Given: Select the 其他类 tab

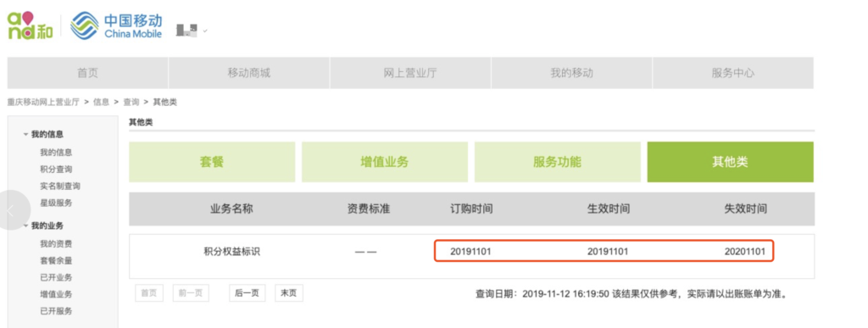Looking at the screenshot, I should [x=730, y=162].
